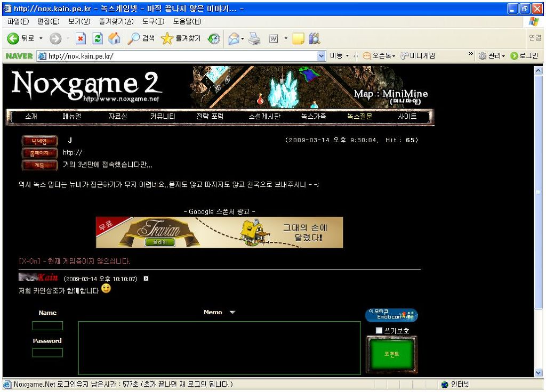Open the 이동 dropdown arrow
Screen dimensions: 546x392
coord(348,55)
